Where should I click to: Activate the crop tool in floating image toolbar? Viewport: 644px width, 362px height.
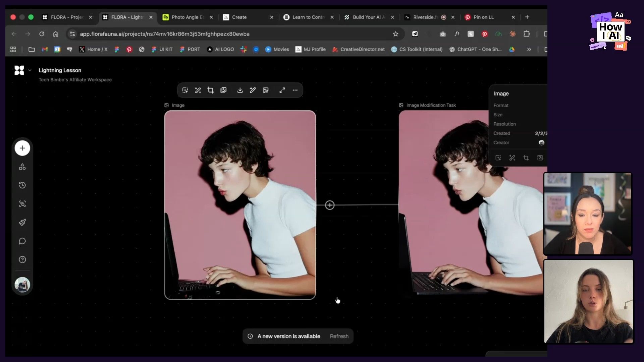click(211, 90)
